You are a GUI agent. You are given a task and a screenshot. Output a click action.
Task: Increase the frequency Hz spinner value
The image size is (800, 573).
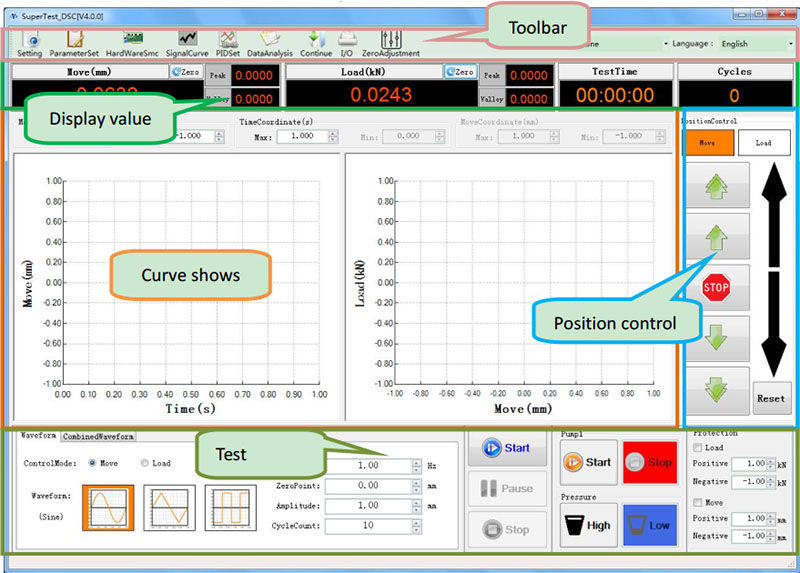point(416,462)
